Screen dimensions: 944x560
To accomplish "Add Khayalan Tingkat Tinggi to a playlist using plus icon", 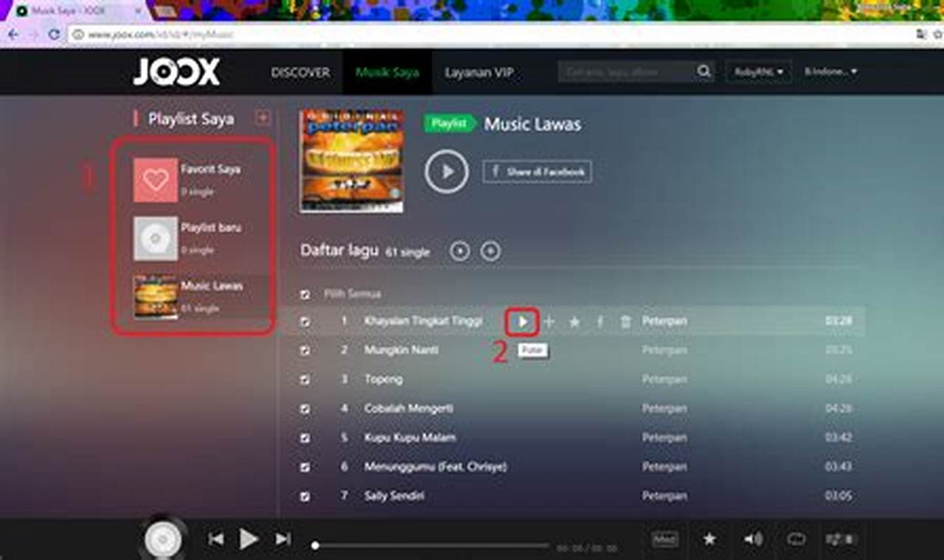I will coord(549,321).
